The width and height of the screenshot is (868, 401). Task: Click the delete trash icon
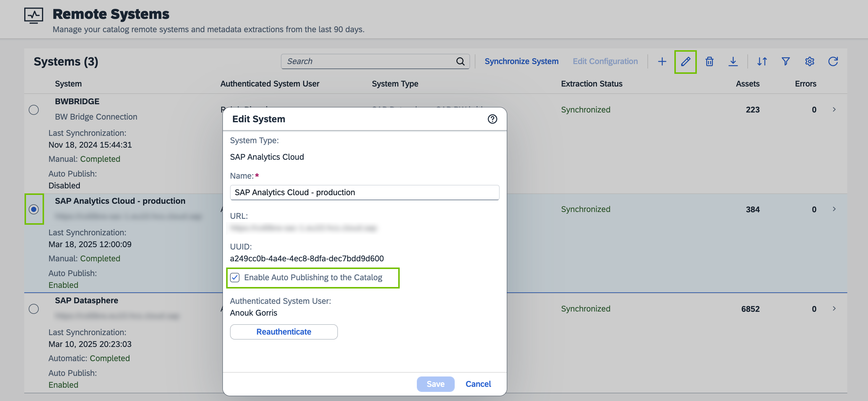coord(709,61)
